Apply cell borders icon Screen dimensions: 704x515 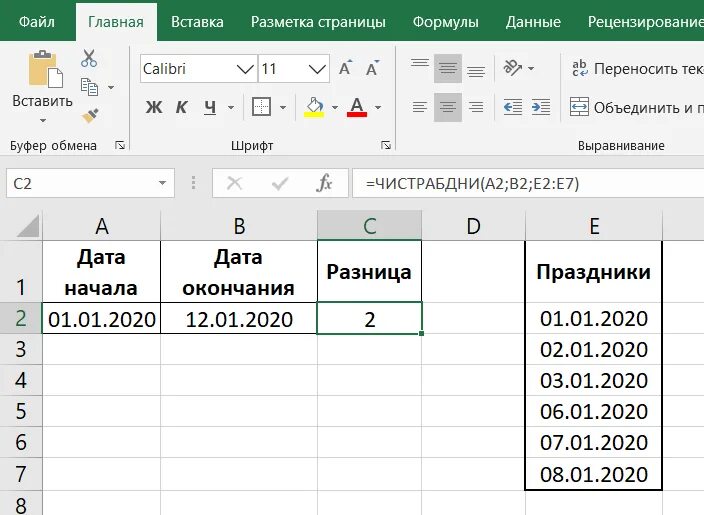tap(261, 107)
